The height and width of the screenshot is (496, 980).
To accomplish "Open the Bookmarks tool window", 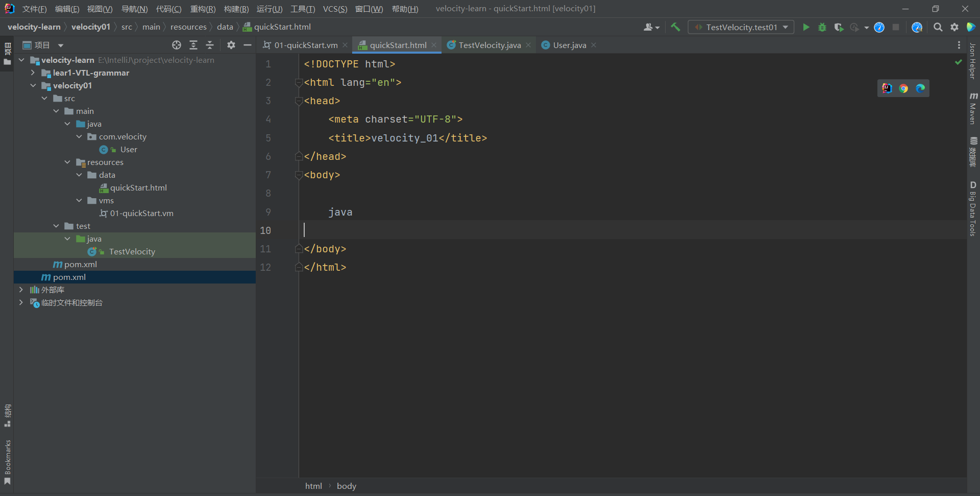I will click(x=7, y=462).
